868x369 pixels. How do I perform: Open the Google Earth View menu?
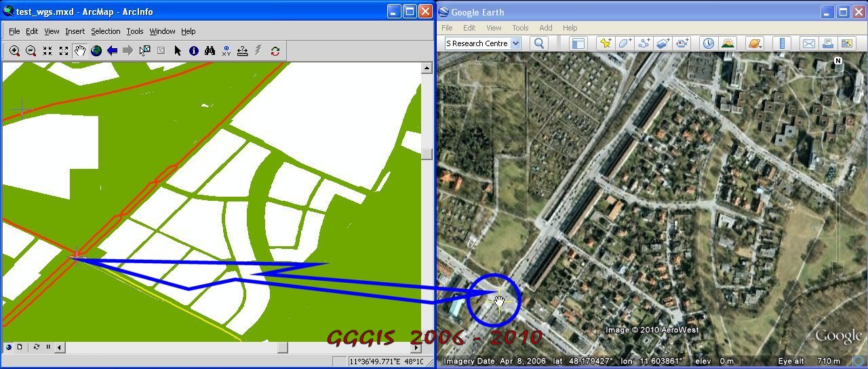click(x=494, y=28)
